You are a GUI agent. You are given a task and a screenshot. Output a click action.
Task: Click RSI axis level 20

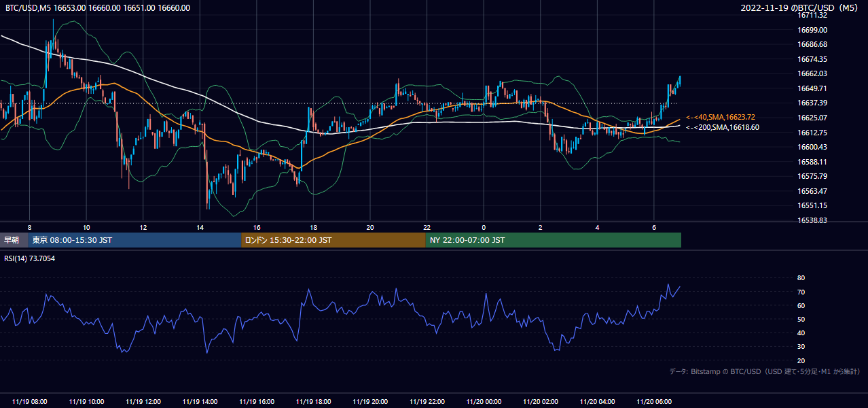(801, 360)
